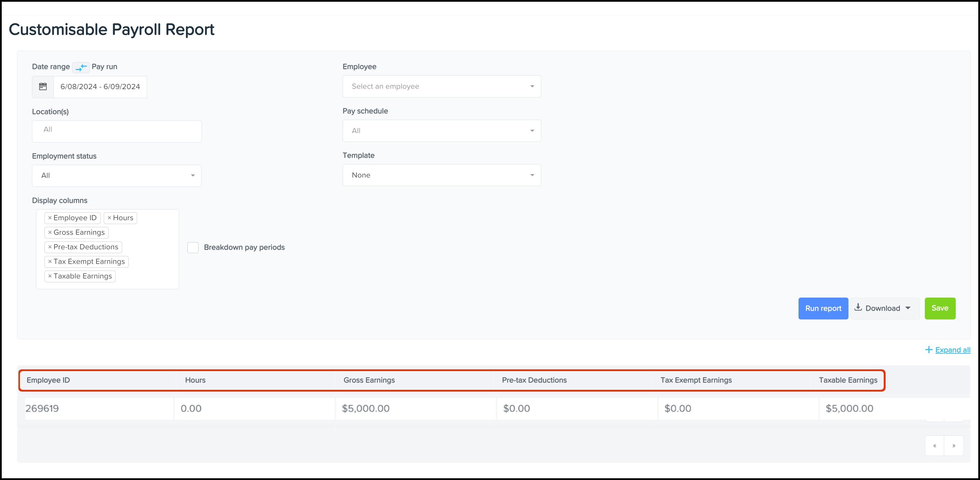Open the Template dropdown showing None
The width and height of the screenshot is (980, 480).
point(441,175)
